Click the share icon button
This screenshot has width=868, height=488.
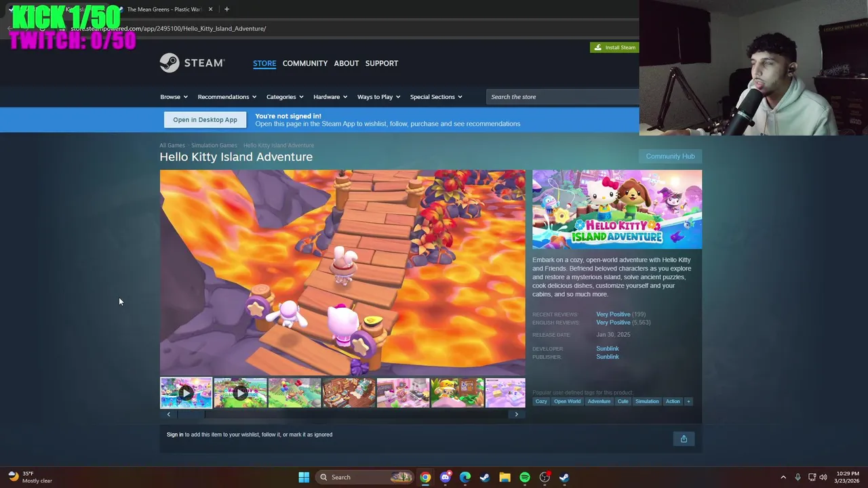coord(684,439)
